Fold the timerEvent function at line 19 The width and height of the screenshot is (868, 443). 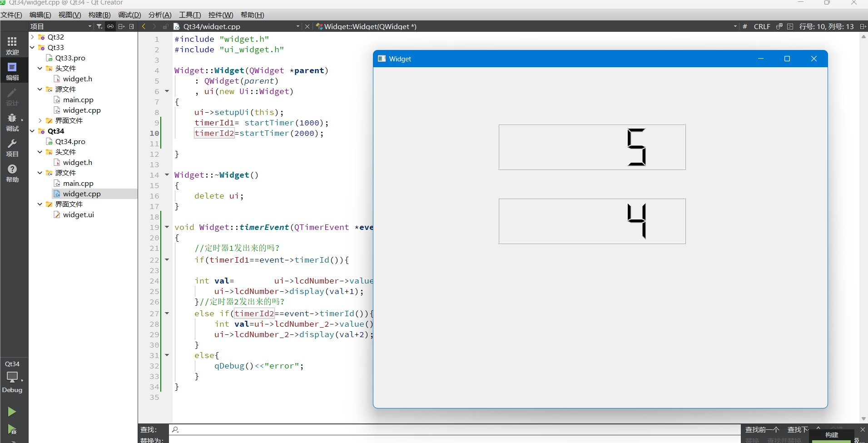click(x=167, y=227)
